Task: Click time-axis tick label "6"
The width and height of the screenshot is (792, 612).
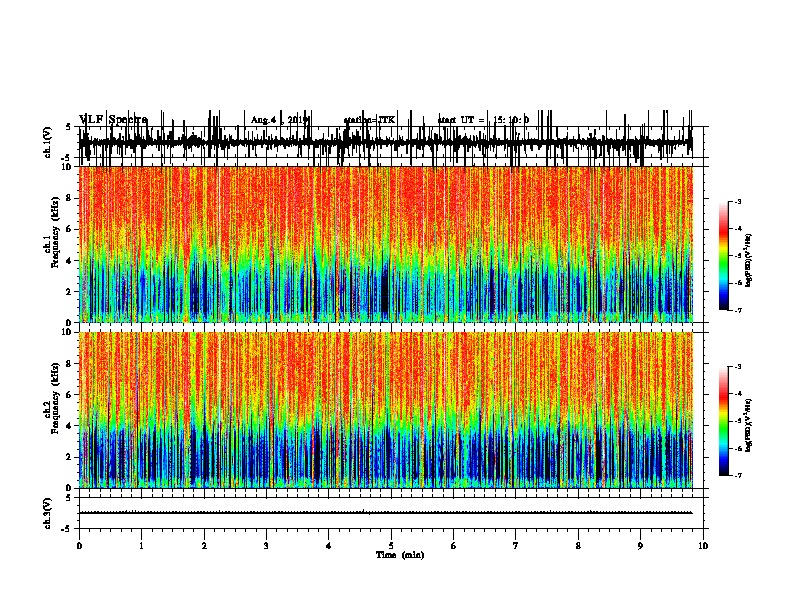Action: tap(454, 546)
